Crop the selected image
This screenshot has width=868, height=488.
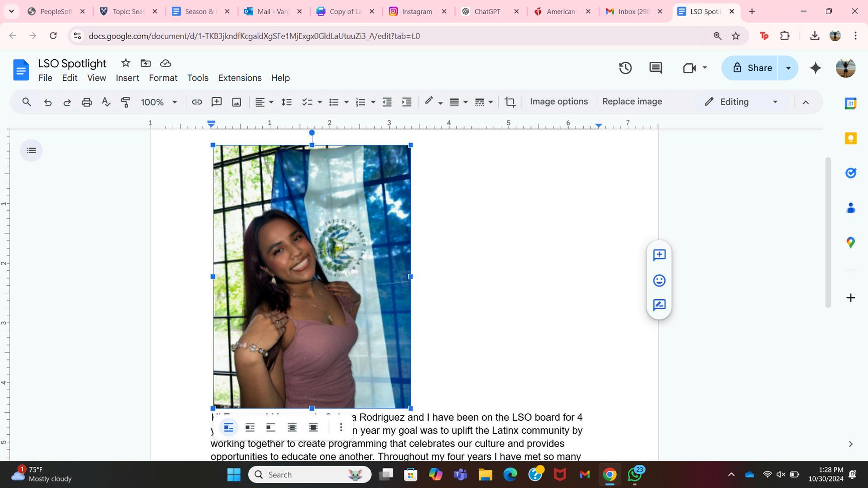[510, 102]
